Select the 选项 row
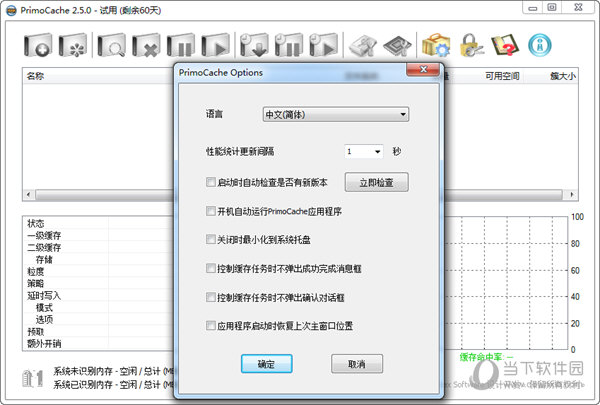Viewport: 600px width, 405px height. click(x=98, y=319)
